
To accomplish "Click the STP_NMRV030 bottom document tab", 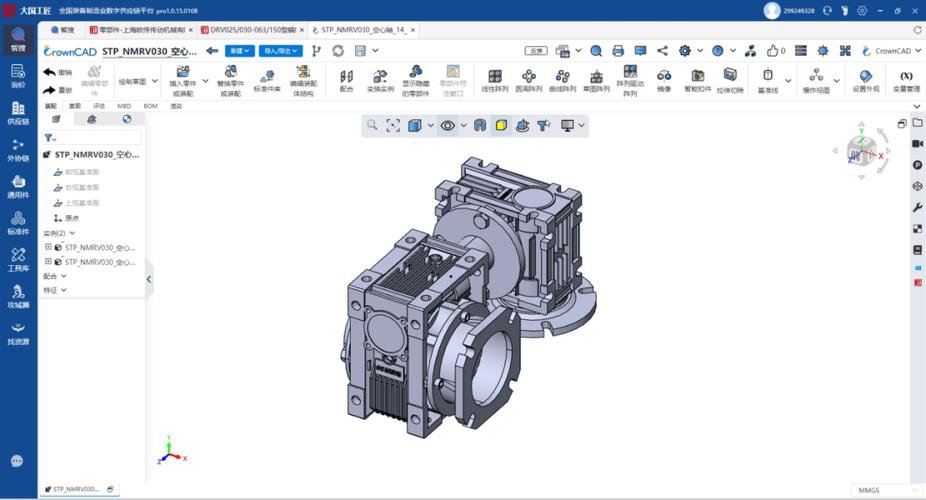I will click(80, 489).
